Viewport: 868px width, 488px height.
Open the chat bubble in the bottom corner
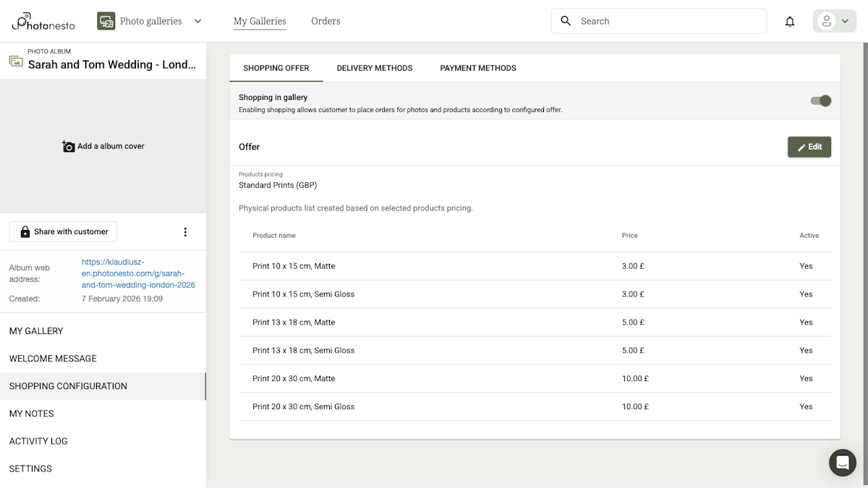pos(842,463)
